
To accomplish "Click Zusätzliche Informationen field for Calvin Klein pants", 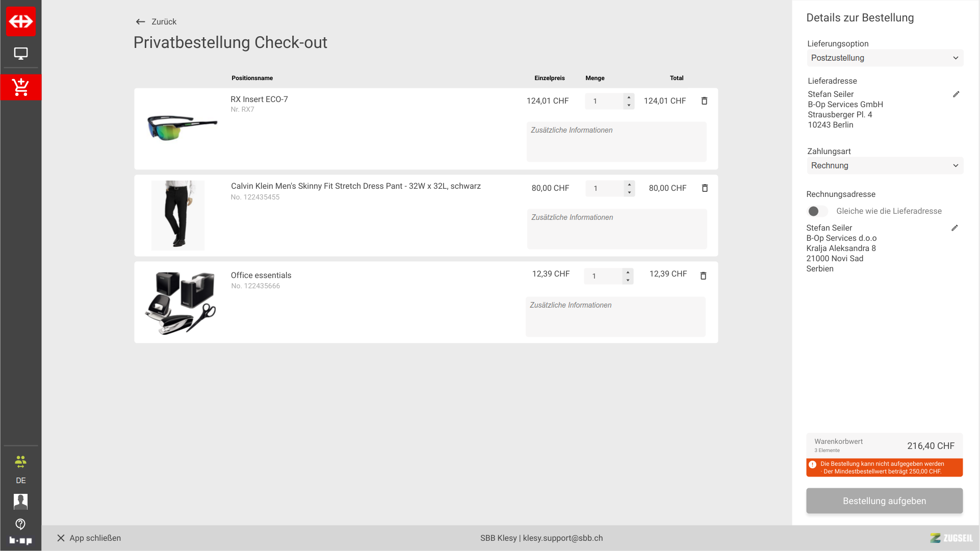I will click(x=616, y=229).
